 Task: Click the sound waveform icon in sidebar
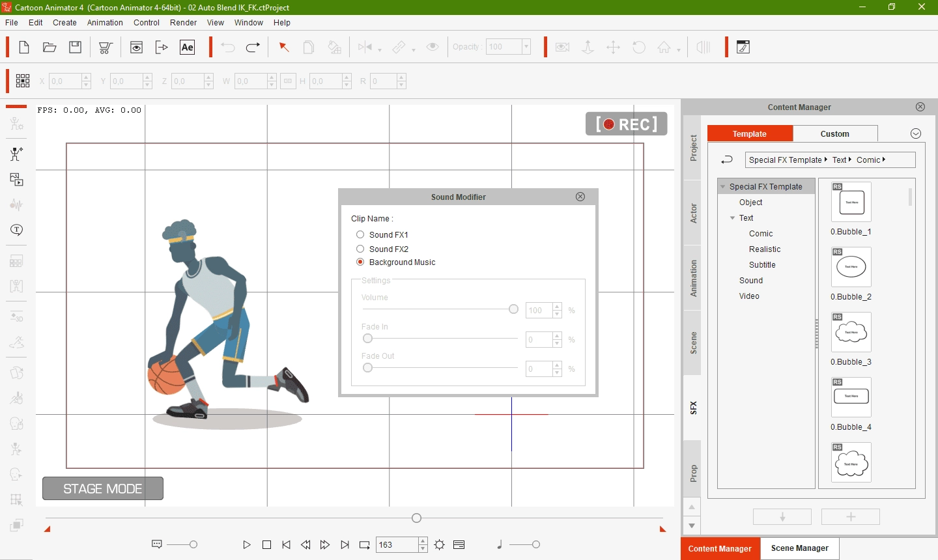(x=16, y=204)
